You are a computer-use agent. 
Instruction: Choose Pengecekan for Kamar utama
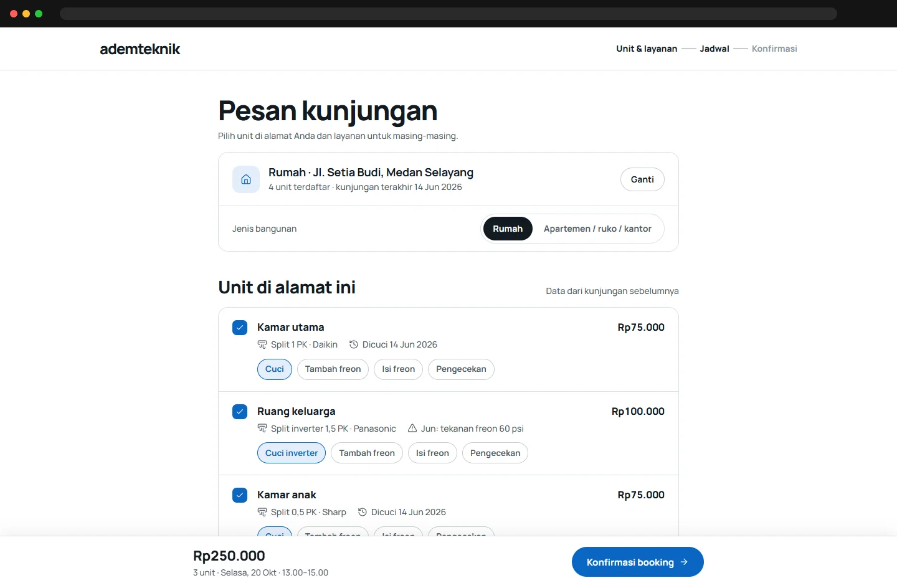[x=461, y=369]
